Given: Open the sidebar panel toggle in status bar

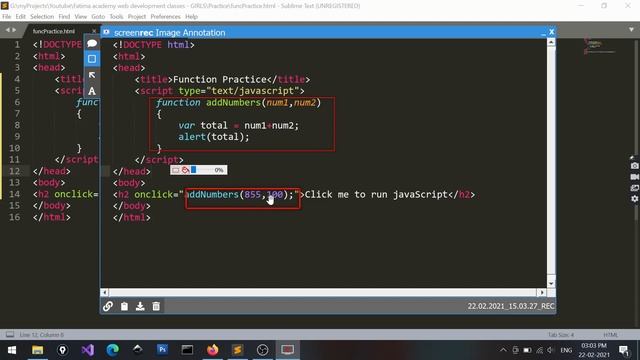Looking at the screenshot, I should [x=10, y=335].
